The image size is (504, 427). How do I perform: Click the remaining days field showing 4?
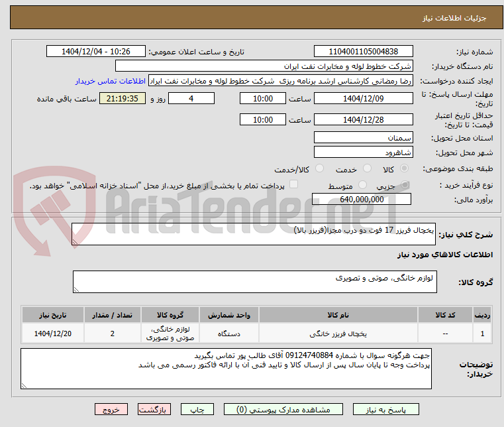click(191, 99)
